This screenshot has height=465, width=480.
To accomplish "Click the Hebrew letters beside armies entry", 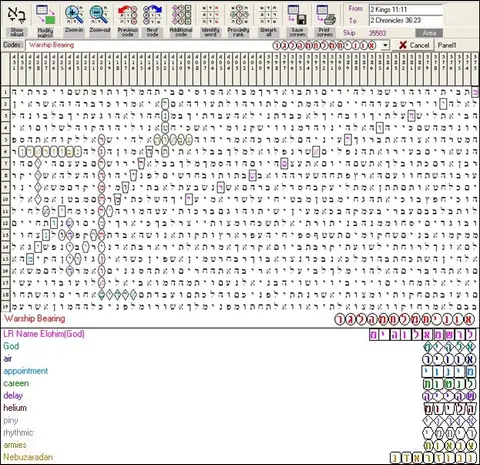I will click(x=450, y=446).
